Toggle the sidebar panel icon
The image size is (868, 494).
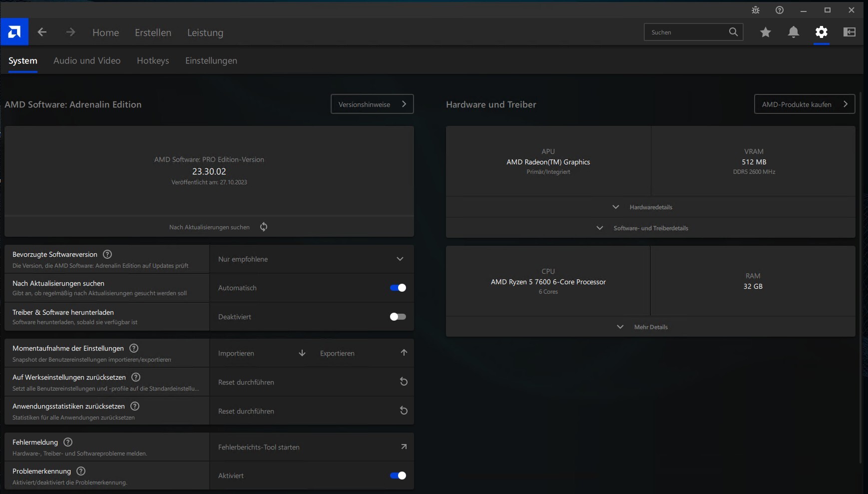click(x=849, y=32)
